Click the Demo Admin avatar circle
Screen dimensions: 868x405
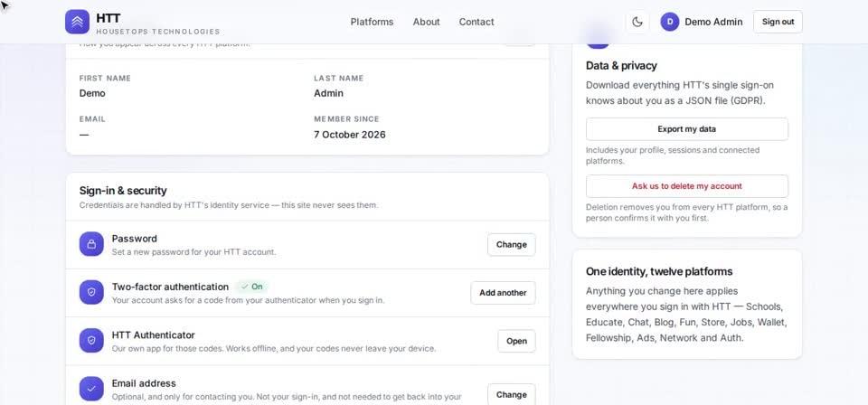[670, 22]
